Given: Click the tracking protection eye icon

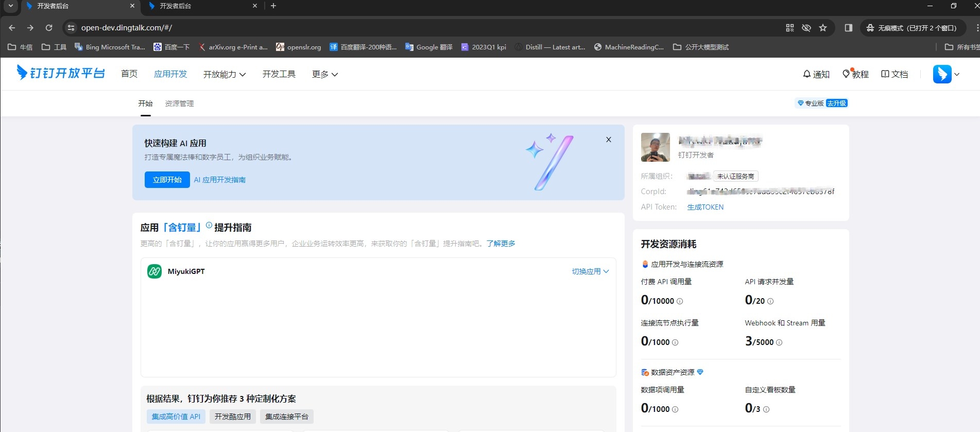Looking at the screenshot, I should tap(806, 28).
